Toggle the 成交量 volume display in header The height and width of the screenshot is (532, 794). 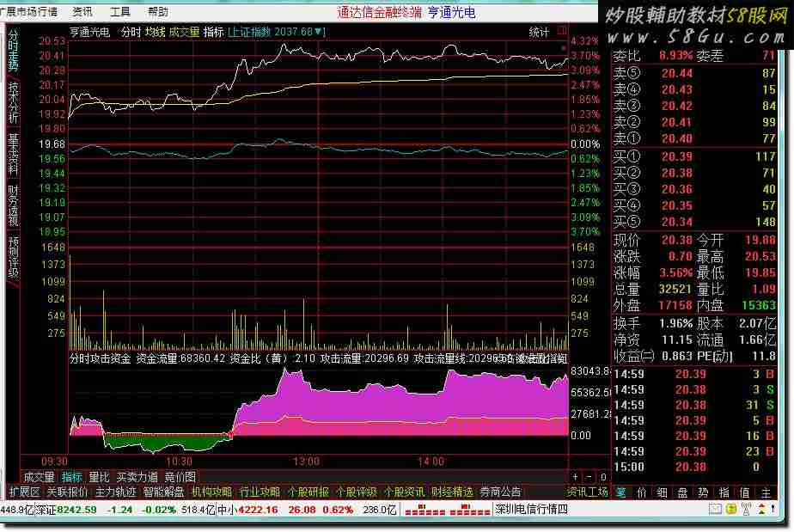(x=184, y=32)
